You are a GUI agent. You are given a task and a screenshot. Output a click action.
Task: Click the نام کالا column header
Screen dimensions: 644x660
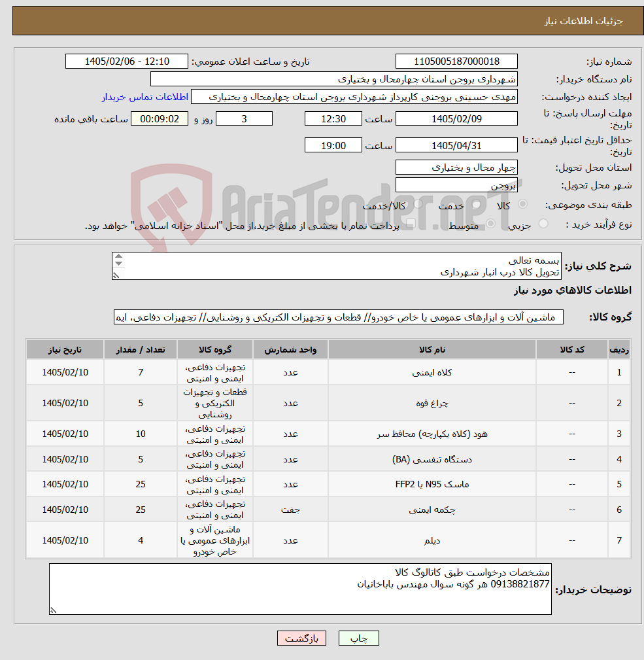coord(432,349)
